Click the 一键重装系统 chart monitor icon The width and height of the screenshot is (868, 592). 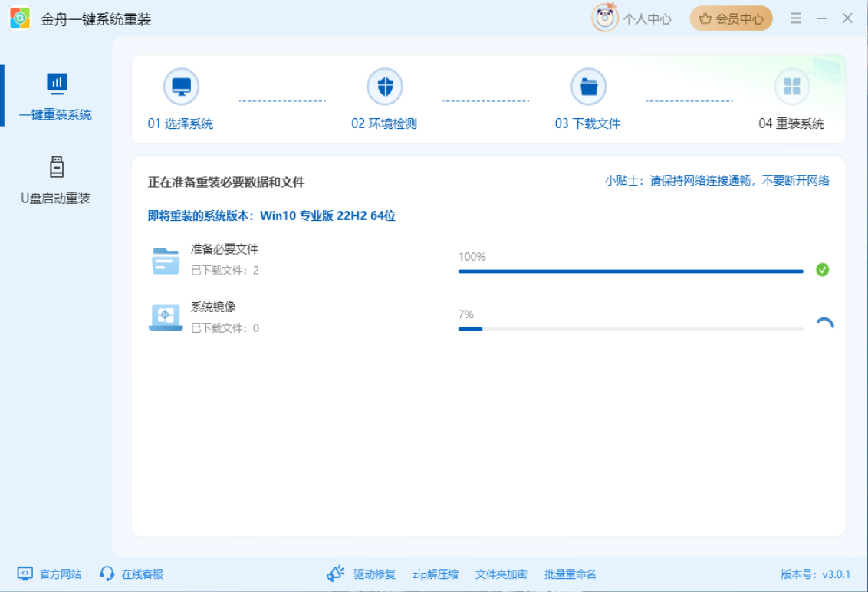pos(57,84)
